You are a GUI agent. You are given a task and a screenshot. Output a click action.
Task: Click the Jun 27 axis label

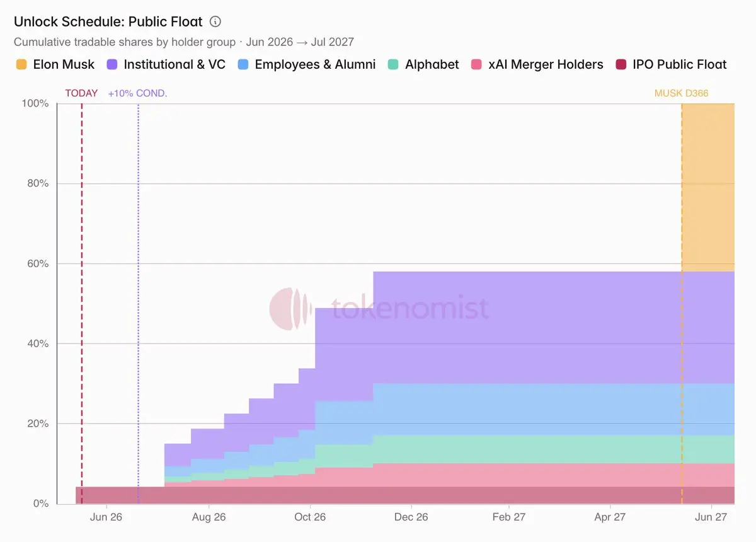(x=711, y=517)
